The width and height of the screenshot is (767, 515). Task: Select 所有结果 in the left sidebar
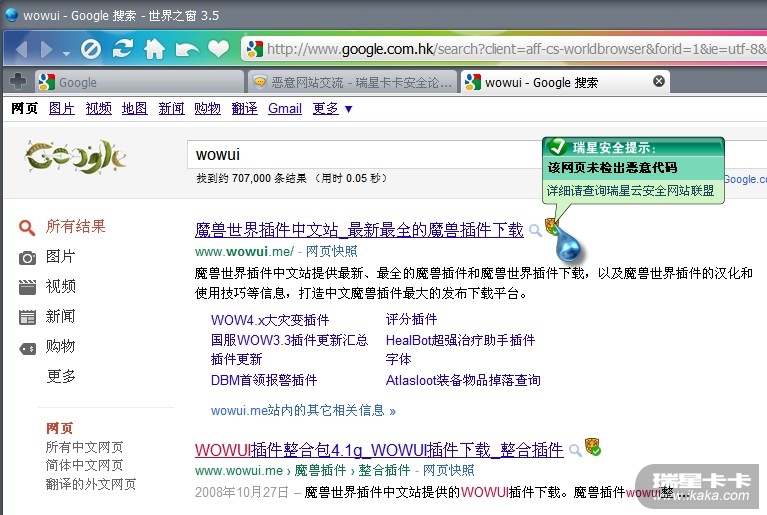75,226
